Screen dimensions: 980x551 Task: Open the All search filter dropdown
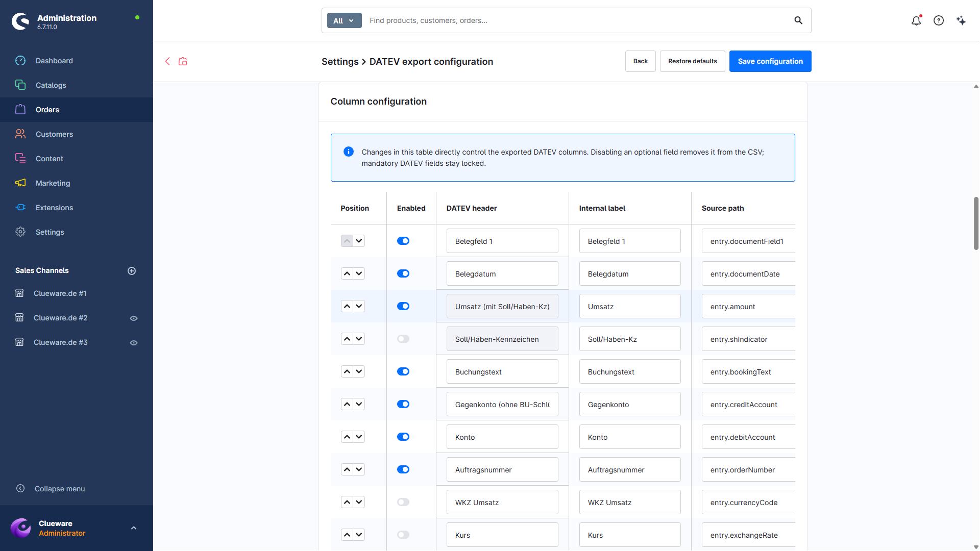click(x=345, y=20)
